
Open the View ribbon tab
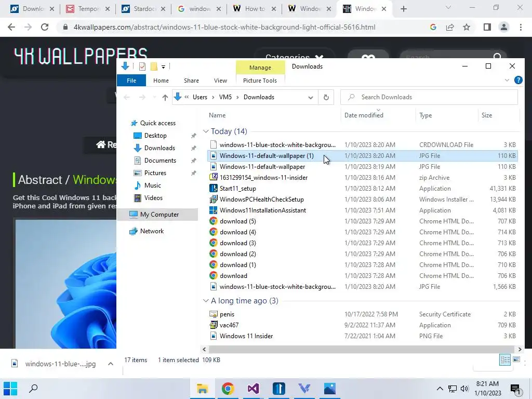(x=220, y=81)
